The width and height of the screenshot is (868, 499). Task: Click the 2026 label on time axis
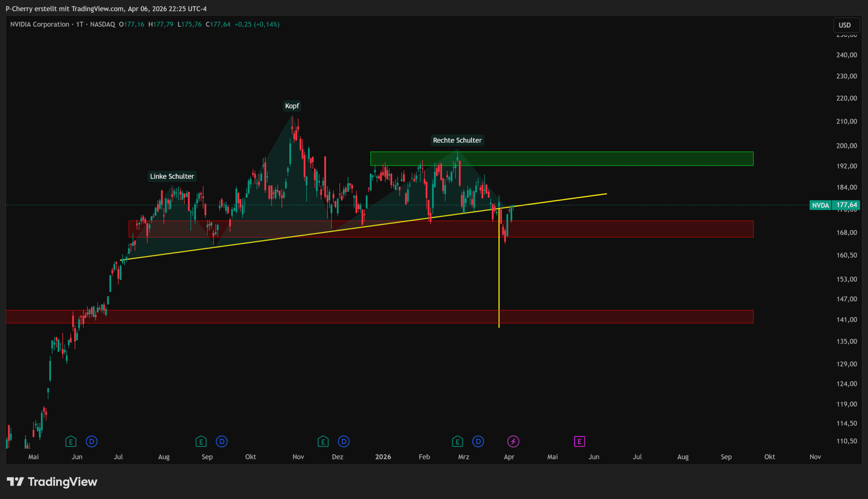[383, 457]
